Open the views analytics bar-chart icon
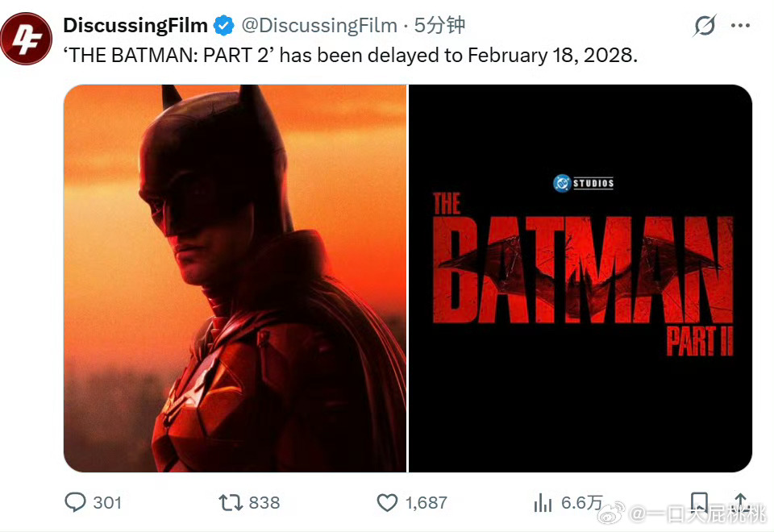This screenshot has width=774, height=532. tap(543, 502)
